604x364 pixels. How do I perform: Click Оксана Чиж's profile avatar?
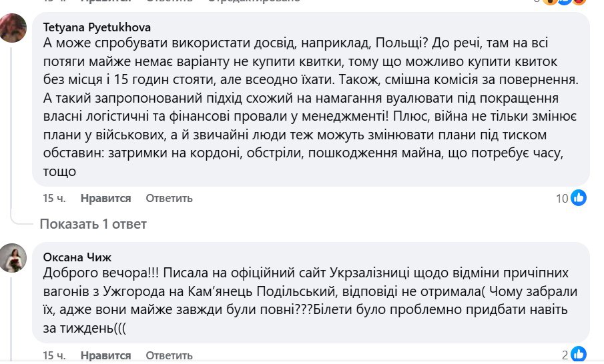13,258
